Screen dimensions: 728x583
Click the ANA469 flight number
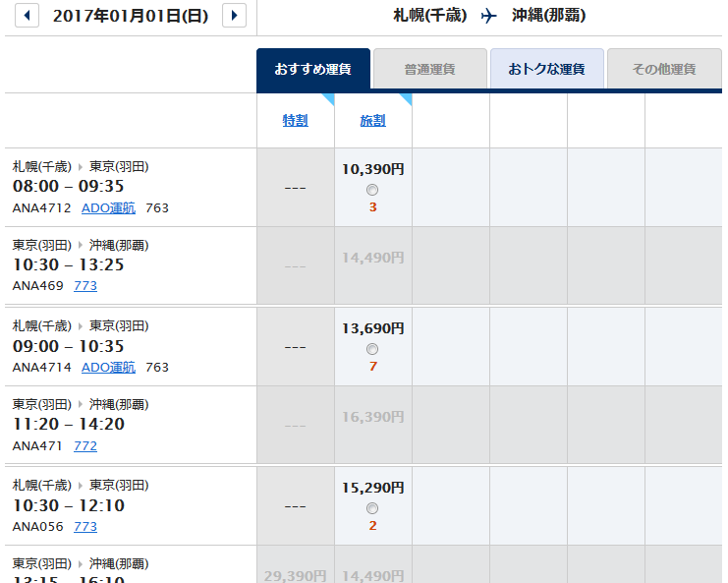click(38, 285)
